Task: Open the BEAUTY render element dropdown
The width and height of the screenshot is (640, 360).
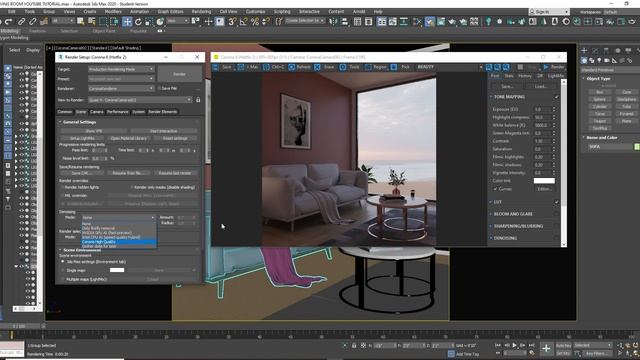Action: (x=449, y=67)
